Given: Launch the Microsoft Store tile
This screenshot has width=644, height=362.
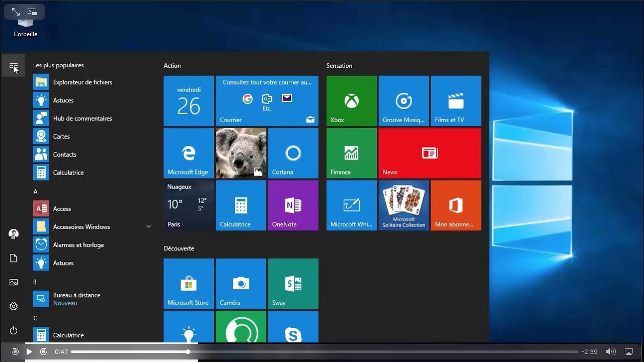Looking at the screenshot, I should point(189,284).
